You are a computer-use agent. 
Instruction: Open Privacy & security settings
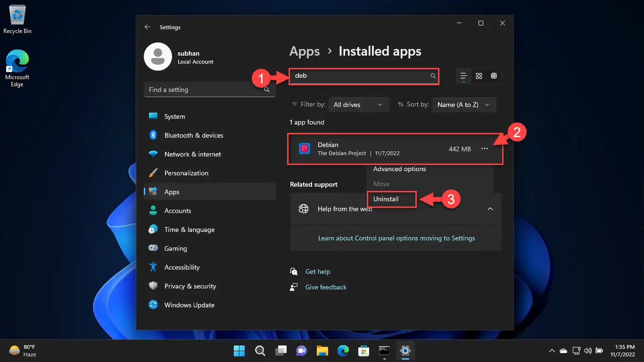[x=210, y=286]
